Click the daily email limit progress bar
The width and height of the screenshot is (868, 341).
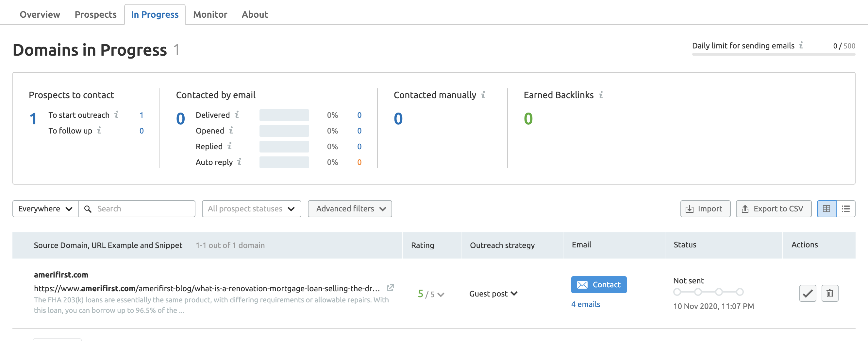[x=773, y=54]
